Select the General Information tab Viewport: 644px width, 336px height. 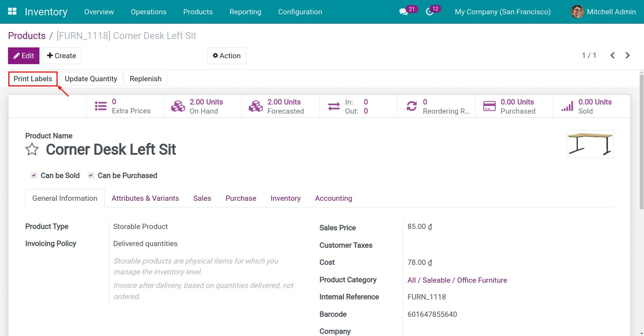coord(65,198)
